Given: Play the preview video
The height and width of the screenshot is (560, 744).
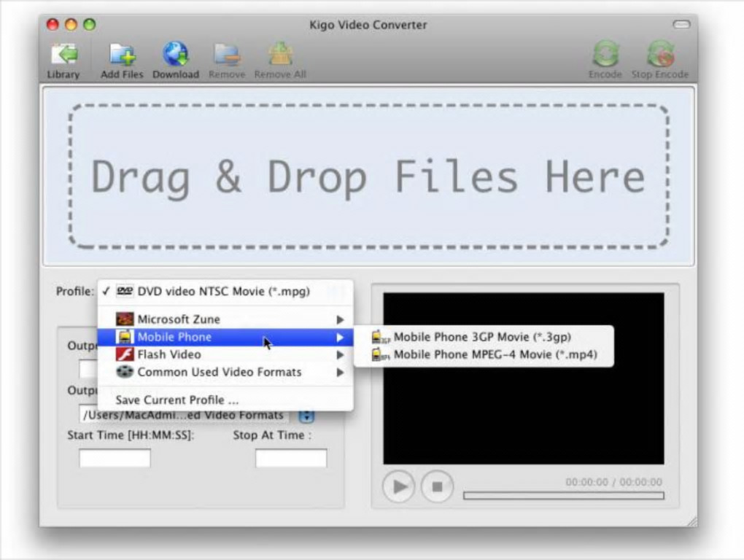Looking at the screenshot, I should click(x=399, y=486).
